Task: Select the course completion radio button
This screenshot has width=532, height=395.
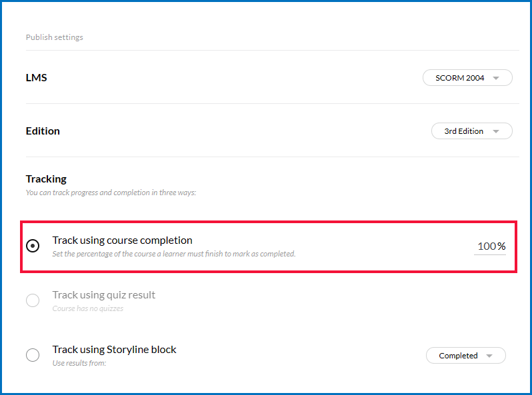Action: pos(33,246)
